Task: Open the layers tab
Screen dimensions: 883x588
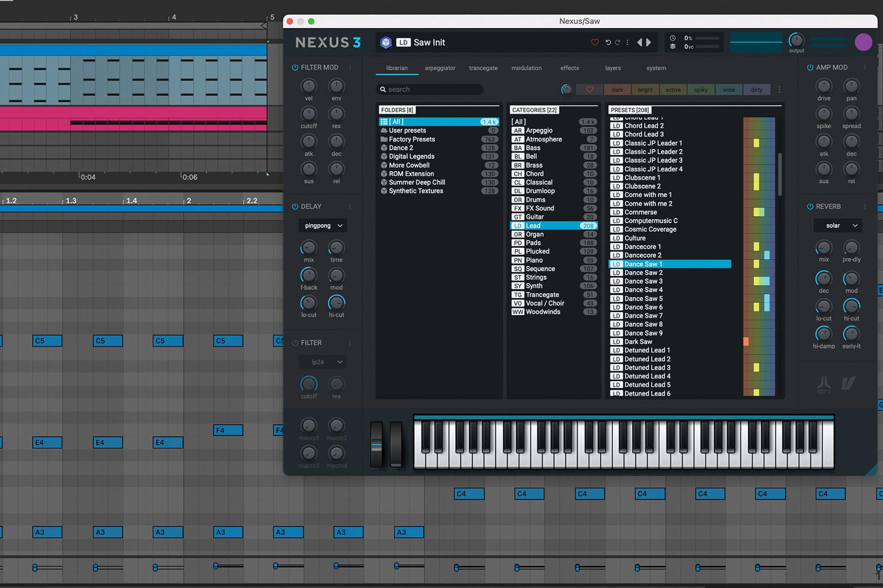Action: 613,68
